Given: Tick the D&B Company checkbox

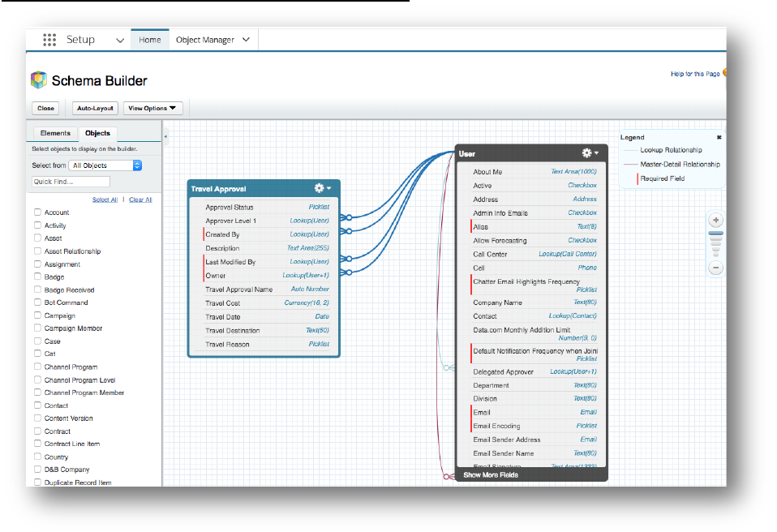Looking at the screenshot, I should point(37,469).
